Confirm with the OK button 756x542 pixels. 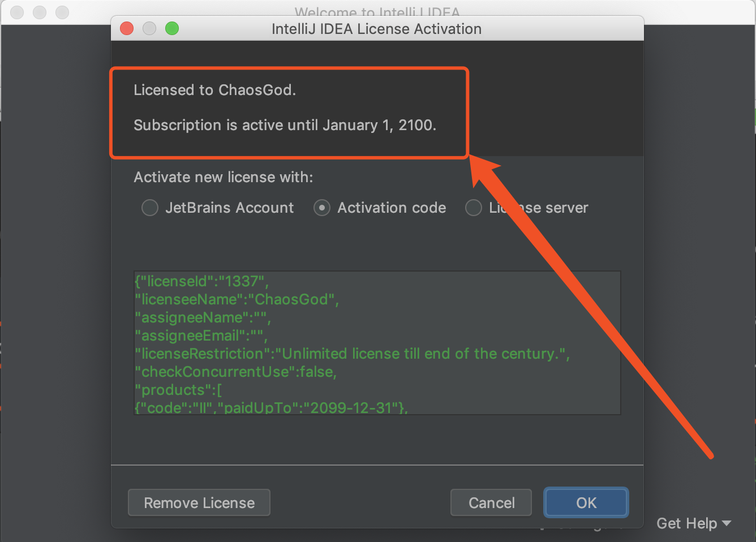(586, 502)
